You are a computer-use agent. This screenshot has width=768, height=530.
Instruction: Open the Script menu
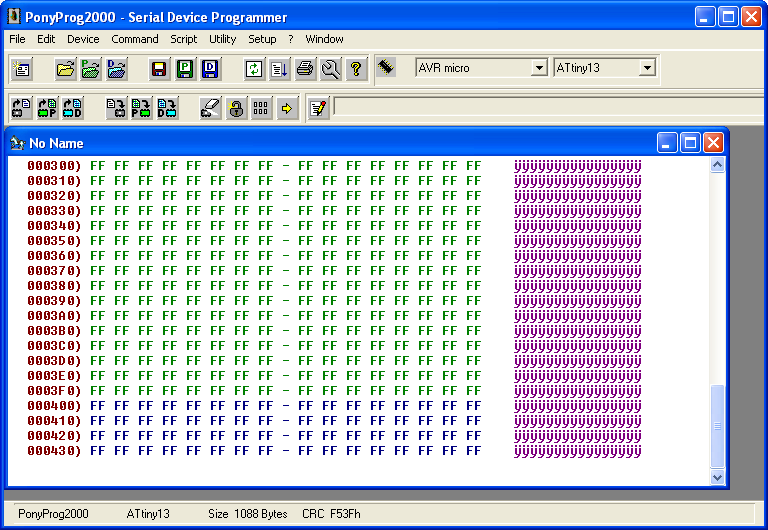coord(184,39)
